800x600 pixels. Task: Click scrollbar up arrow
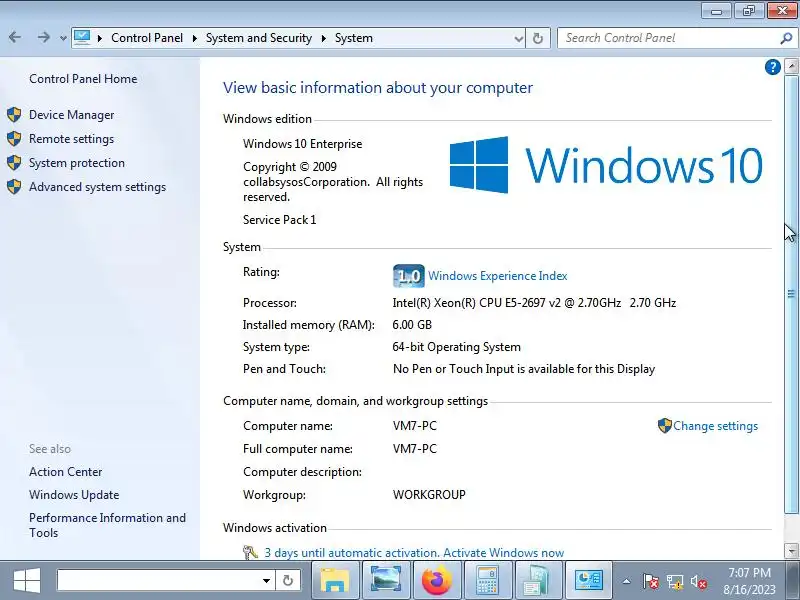(x=791, y=66)
